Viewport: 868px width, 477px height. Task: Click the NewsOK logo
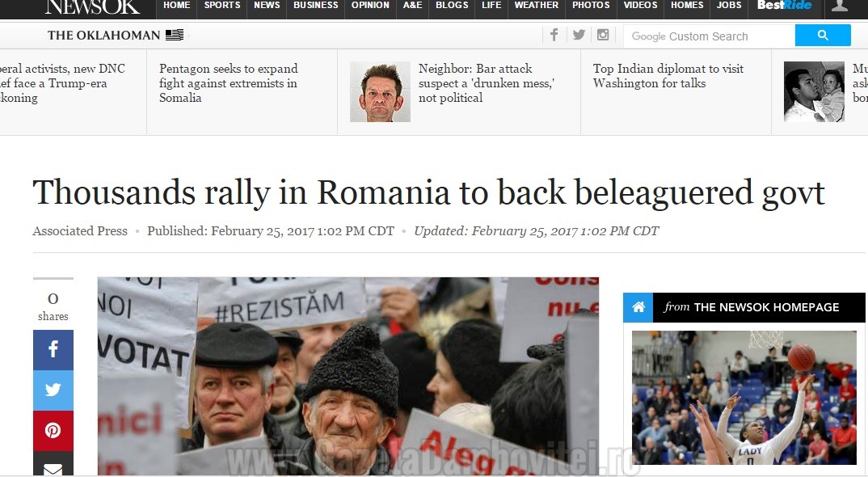(92, 6)
